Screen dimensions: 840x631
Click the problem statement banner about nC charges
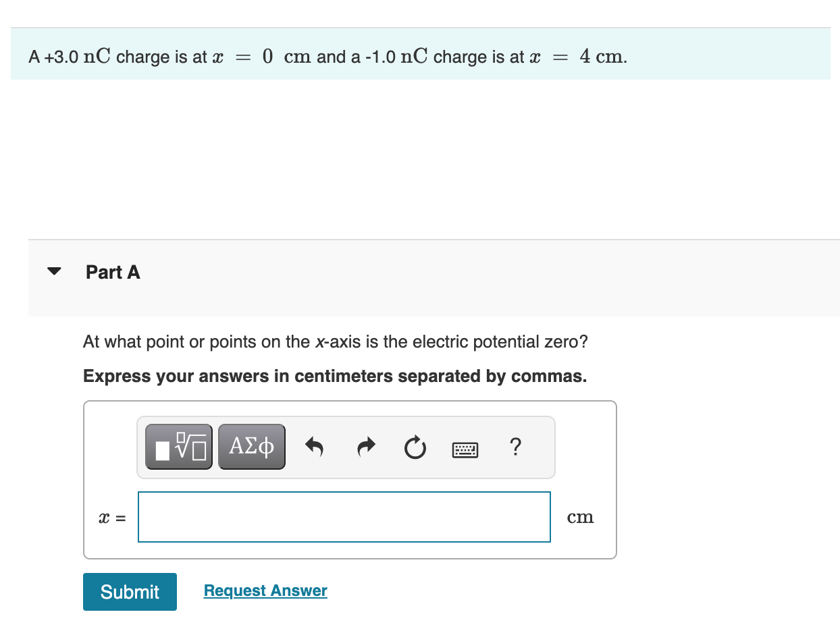pyautogui.click(x=327, y=57)
